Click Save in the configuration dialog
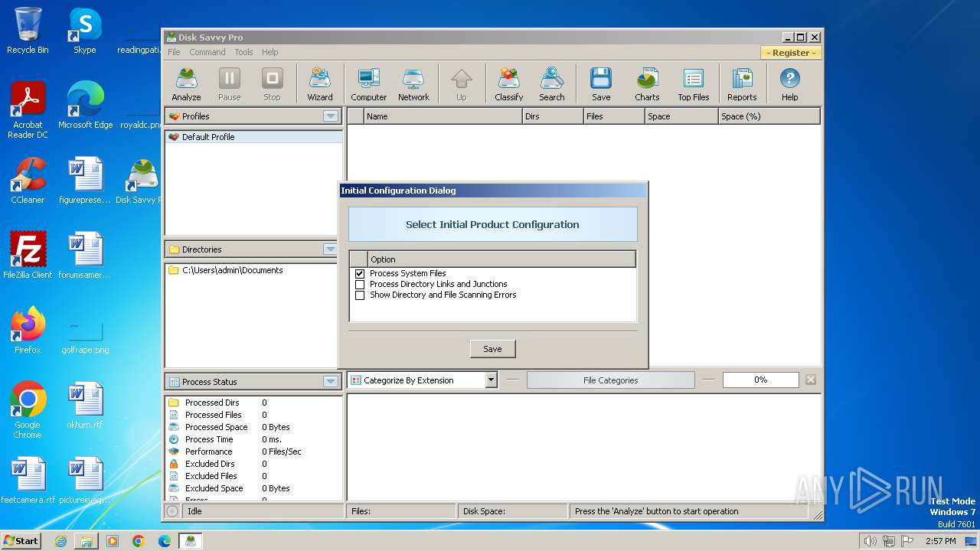The height and width of the screenshot is (551, 980). click(492, 349)
